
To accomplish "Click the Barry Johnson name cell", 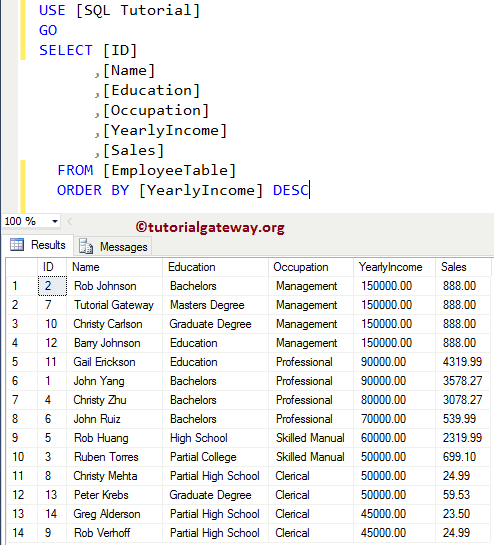I will coord(114,343).
